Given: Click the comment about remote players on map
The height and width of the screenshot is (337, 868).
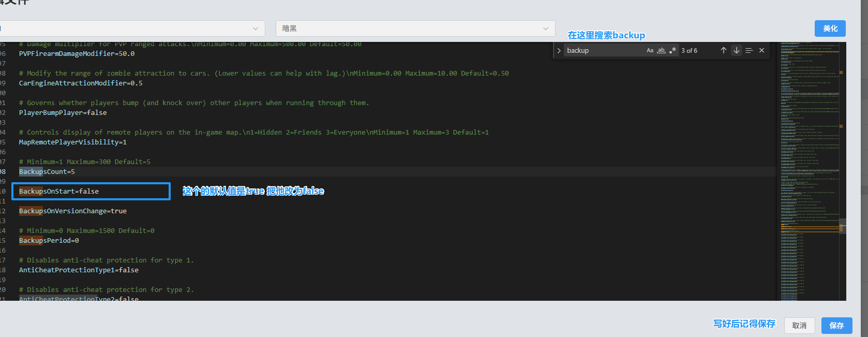Looking at the screenshot, I should pos(254,132).
